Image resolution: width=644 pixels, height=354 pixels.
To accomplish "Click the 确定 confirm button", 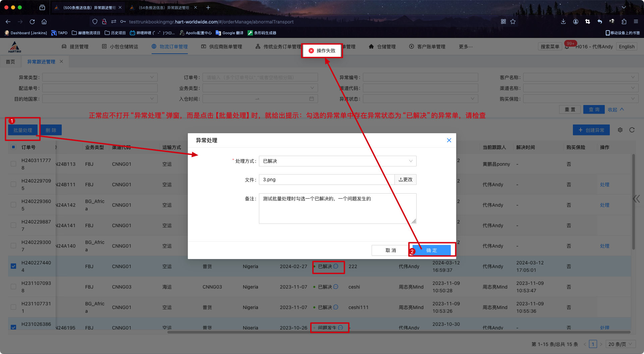I will pos(431,250).
